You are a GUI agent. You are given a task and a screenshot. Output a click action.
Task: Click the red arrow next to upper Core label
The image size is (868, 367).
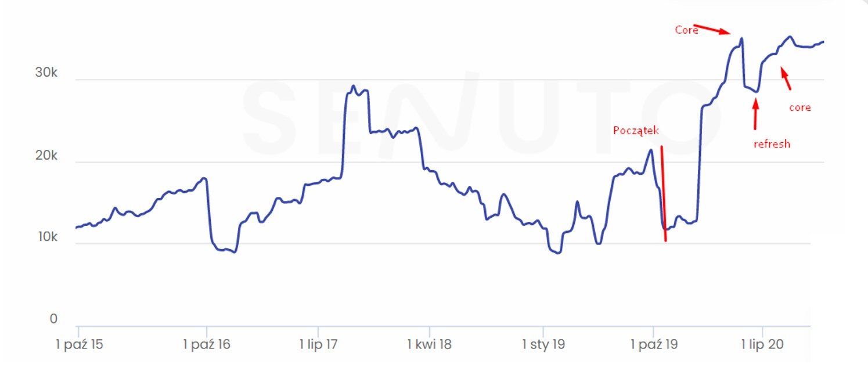coord(712,29)
